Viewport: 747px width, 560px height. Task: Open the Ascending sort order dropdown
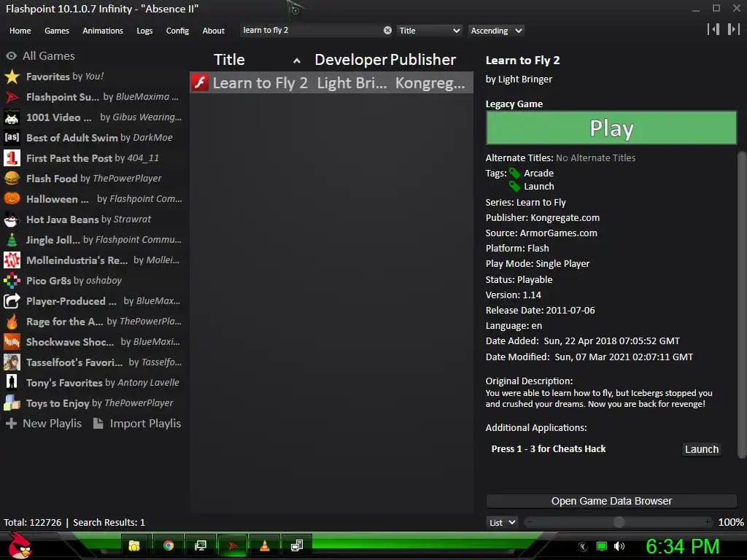pos(496,31)
